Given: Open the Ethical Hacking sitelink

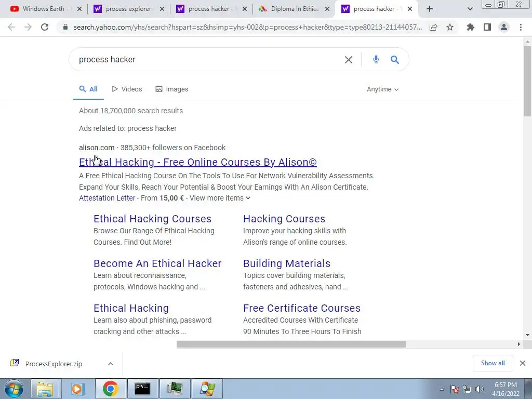Looking at the screenshot, I should [131, 309].
